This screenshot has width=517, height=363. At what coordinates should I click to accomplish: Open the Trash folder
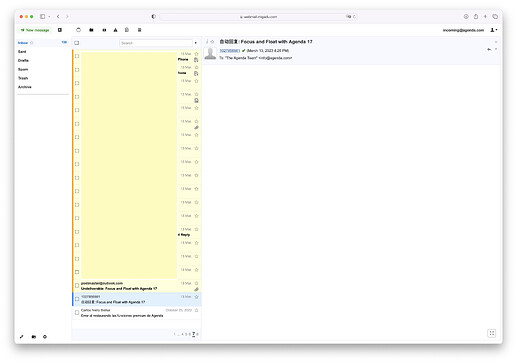(23, 78)
